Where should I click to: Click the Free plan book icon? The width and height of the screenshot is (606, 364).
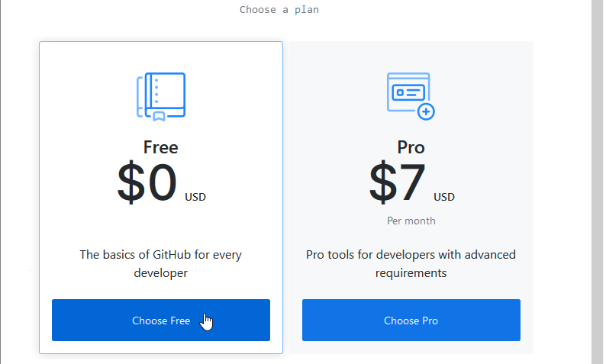[161, 96]
